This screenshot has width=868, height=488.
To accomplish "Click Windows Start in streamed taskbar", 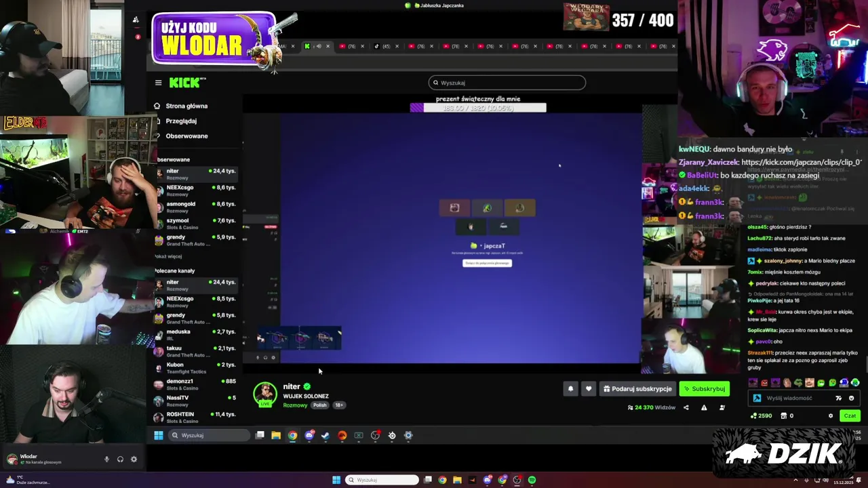I will (159, 435).
